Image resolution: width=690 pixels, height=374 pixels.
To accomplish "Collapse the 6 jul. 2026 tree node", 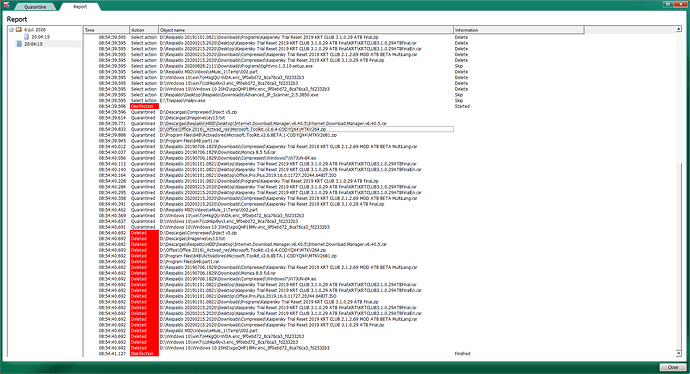I will coord(11,30).
